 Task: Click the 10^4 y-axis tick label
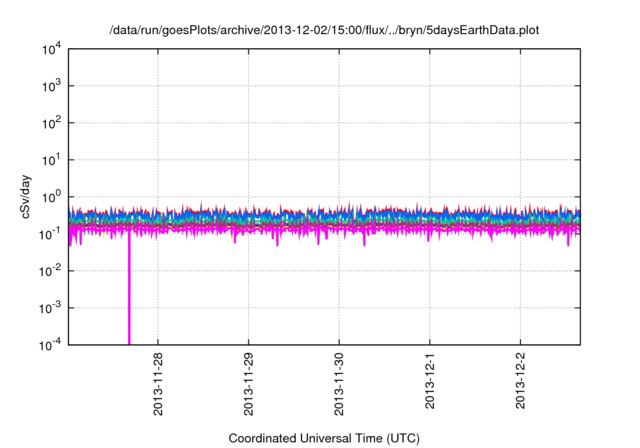(51, 50)
